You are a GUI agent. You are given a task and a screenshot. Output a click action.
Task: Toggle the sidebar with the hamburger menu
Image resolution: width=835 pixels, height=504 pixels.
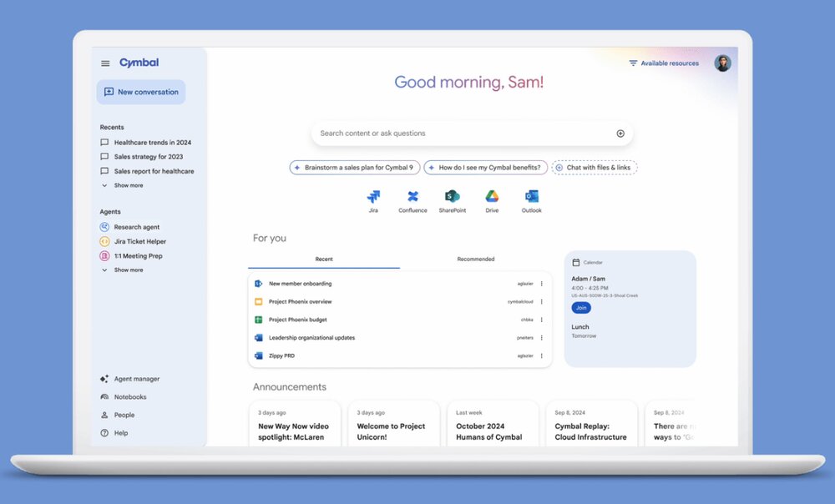pyautogui.click(x=104, y=62)
